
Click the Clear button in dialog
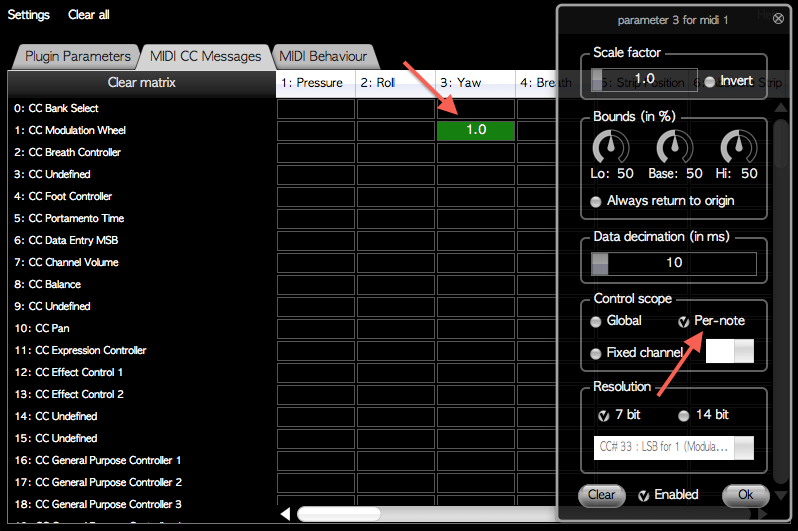(602, 495)
